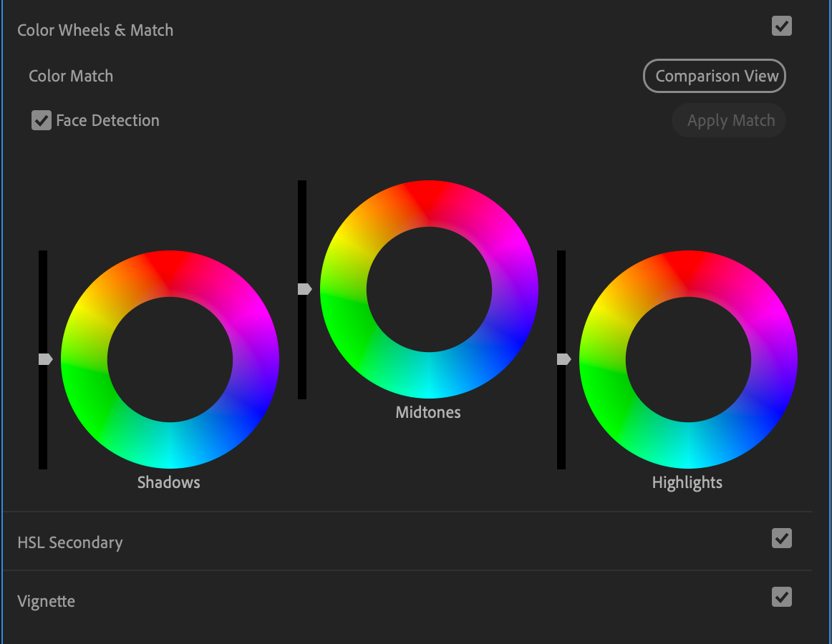This screenshot has width=832, height=644.
Task: Uncheck the Color Wheels & Match checkbox
Action: [x=781, y=26]
